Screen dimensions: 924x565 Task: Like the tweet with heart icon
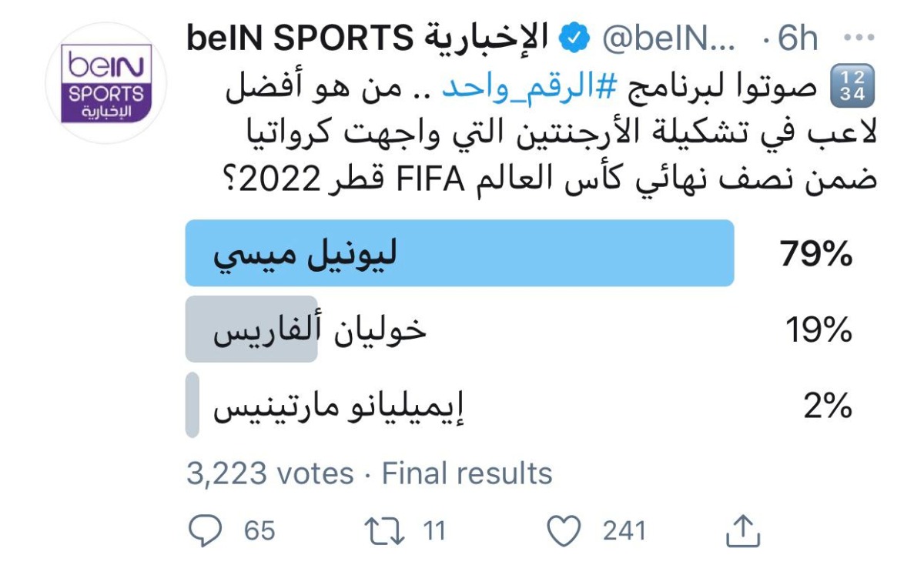[563, 531]
